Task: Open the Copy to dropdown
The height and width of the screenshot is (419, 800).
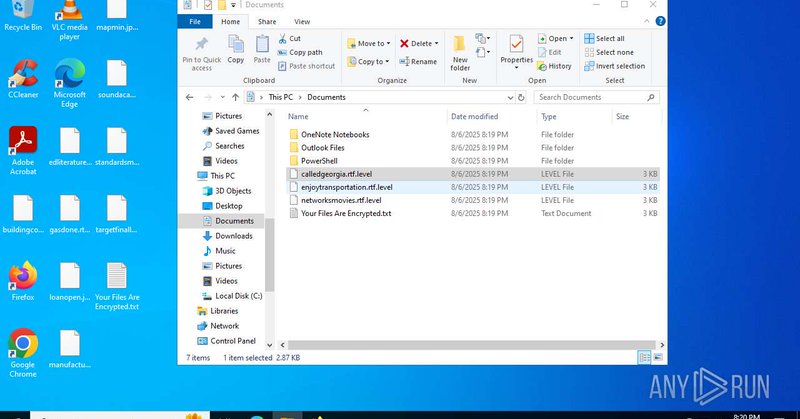Action: pyautogui.click(x=368, y=61)
